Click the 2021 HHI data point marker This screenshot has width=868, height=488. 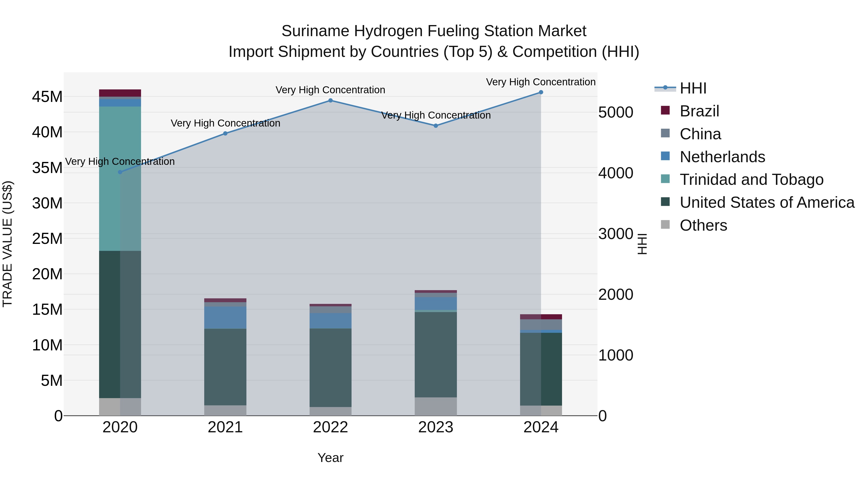[225, 133]
